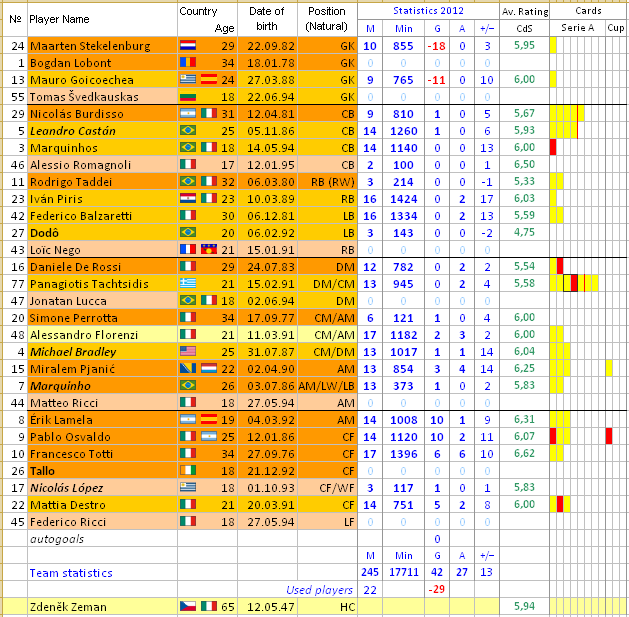The image size is (629, 617).
Task: Select Marquinho's position AM/LW/LB cell
Action: pyautogui.click(x=327, y=386)
